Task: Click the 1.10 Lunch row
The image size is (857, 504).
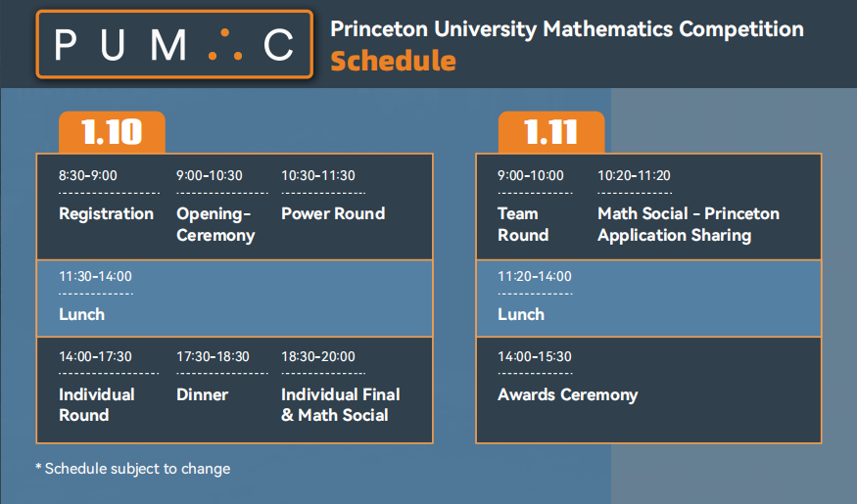Action: 233,298
